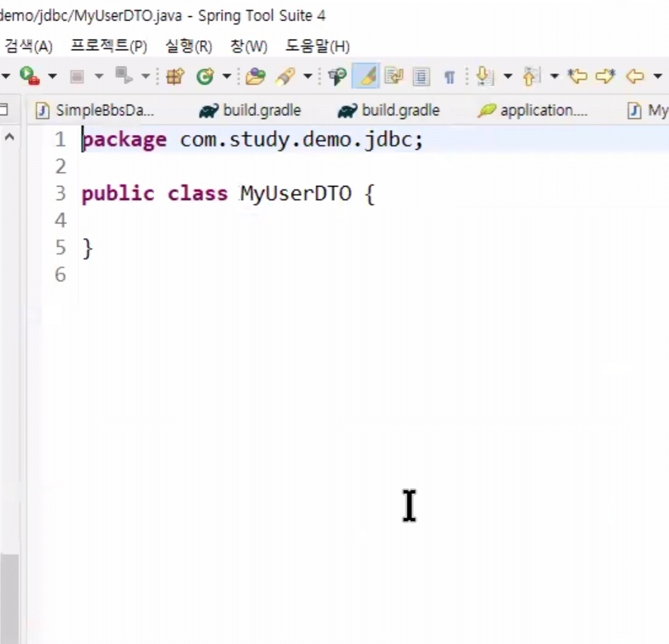This screenshot has width=669, height=644.
Task: Click the New Java Package icon
Action: pyautogui.click(x=175, y=76)
